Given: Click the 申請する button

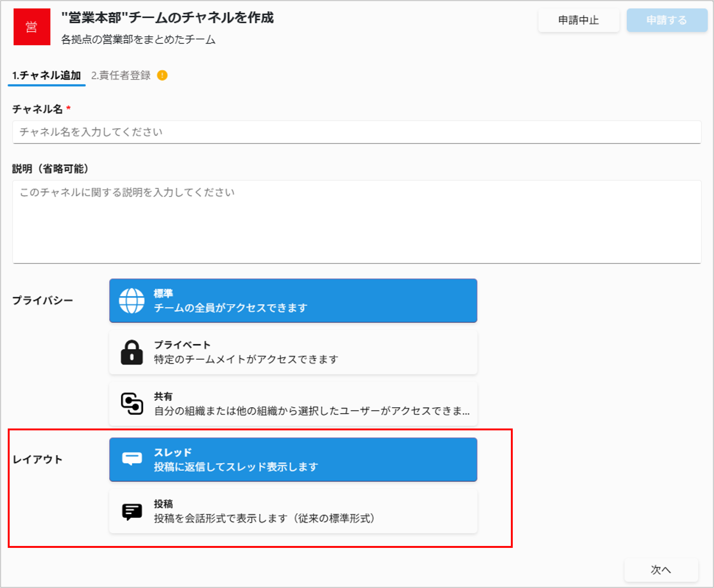Looking at the screenshot, I should click(x=667, y=20).
